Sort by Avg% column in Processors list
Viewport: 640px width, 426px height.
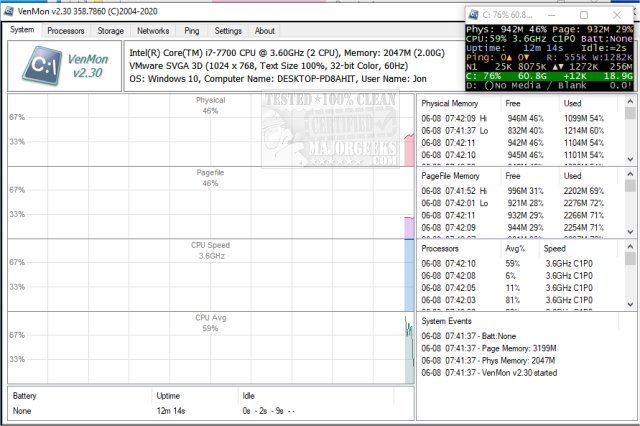pyautogui.click(x=516, y=247)
